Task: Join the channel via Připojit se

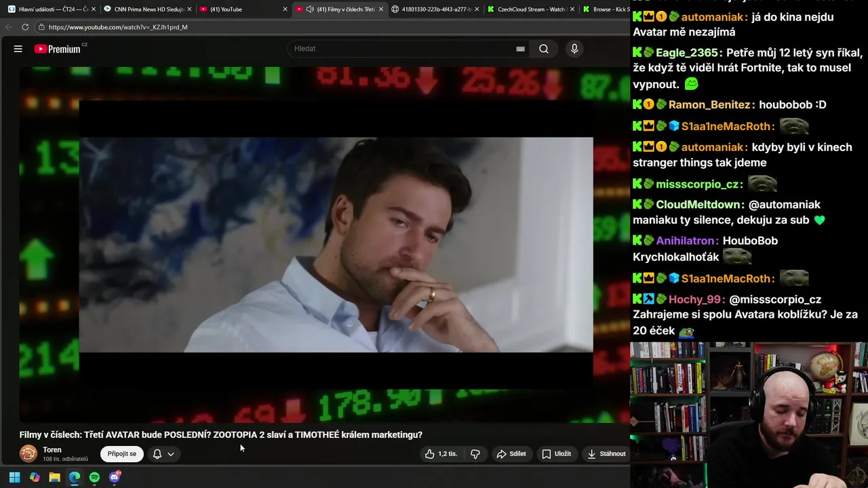Action: [x=122, y=454]
